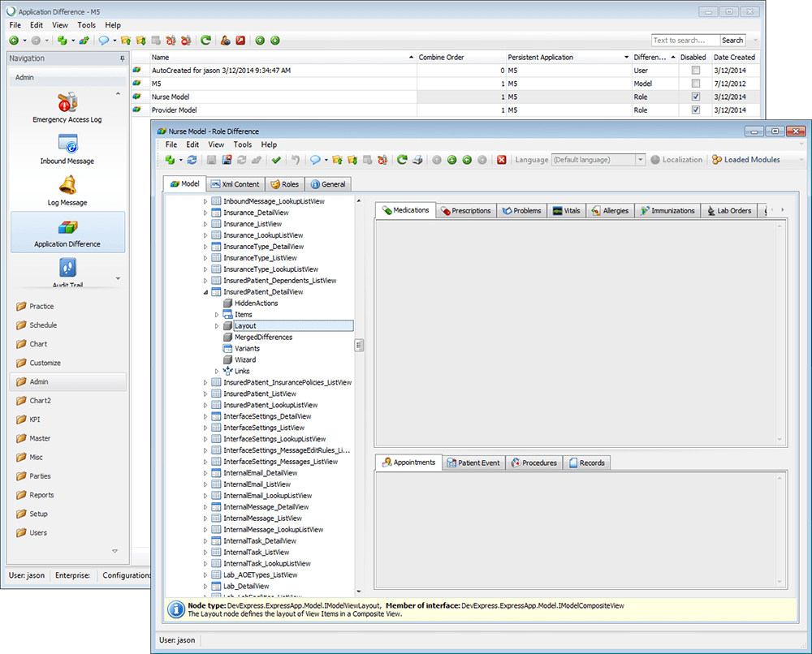Expand the Items tree node
The width and height of the screenshot is (812, 654).
click(x=217, y=315)
